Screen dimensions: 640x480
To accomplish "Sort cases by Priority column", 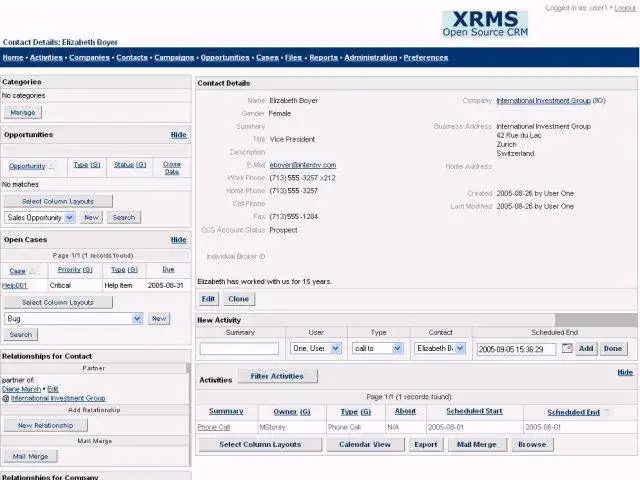I will pyautogui.click(x=75, y=270).
